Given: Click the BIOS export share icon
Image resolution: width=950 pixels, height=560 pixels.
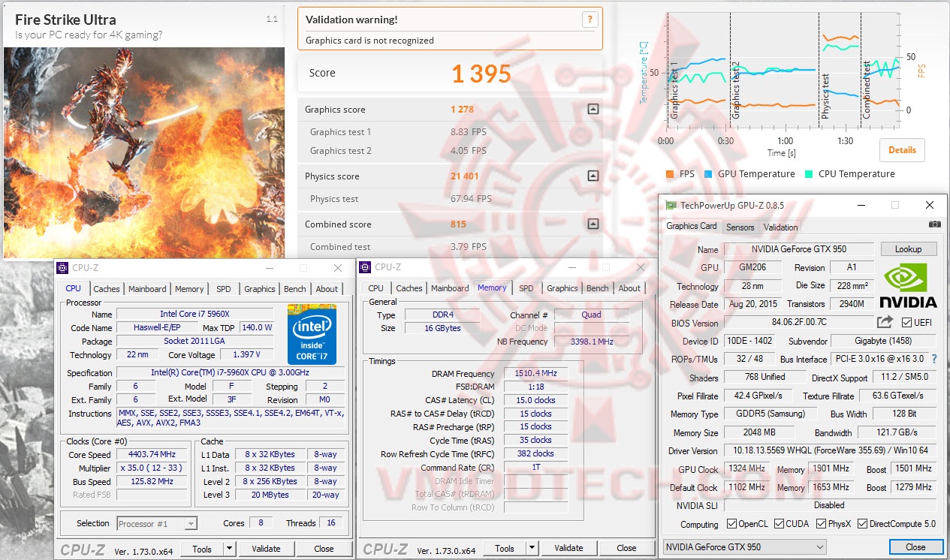Looking at the screenshot, I should (885, 322).
